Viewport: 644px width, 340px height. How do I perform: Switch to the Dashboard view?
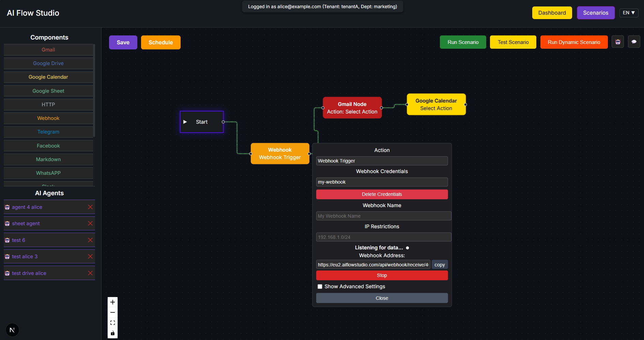(552, 13)
